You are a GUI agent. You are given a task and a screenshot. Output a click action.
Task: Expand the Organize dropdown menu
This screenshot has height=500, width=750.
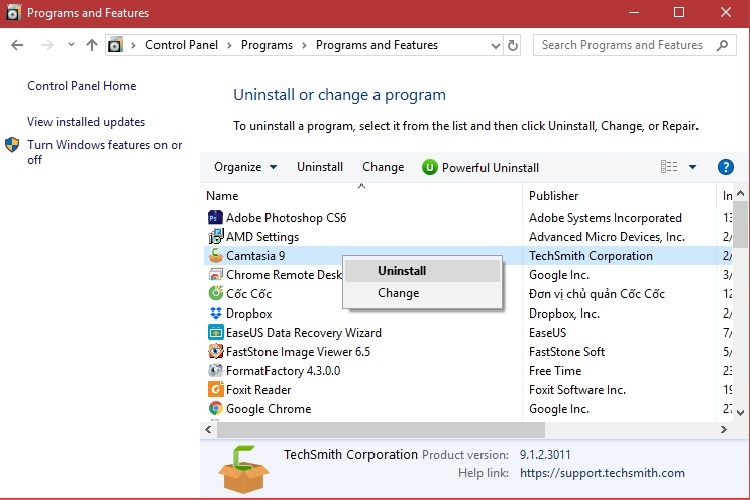[246, 167]
